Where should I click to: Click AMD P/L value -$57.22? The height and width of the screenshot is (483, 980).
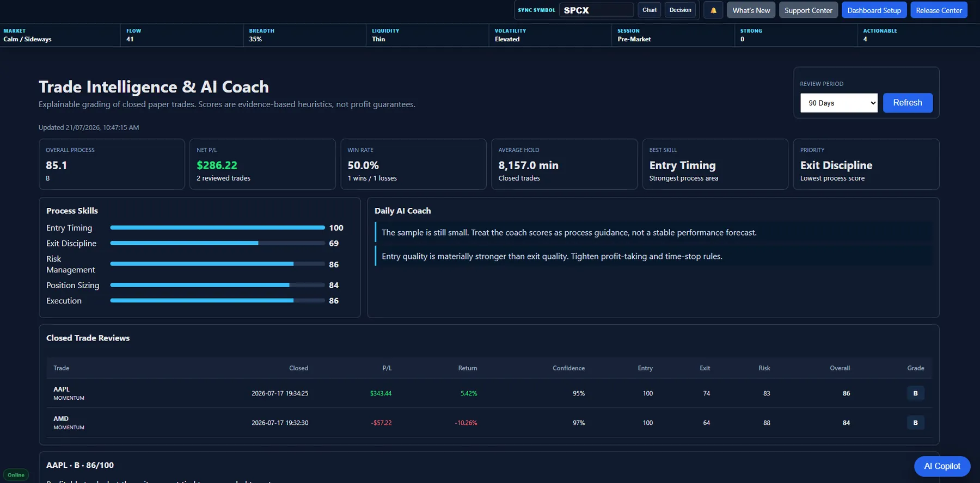click(381, 423)
